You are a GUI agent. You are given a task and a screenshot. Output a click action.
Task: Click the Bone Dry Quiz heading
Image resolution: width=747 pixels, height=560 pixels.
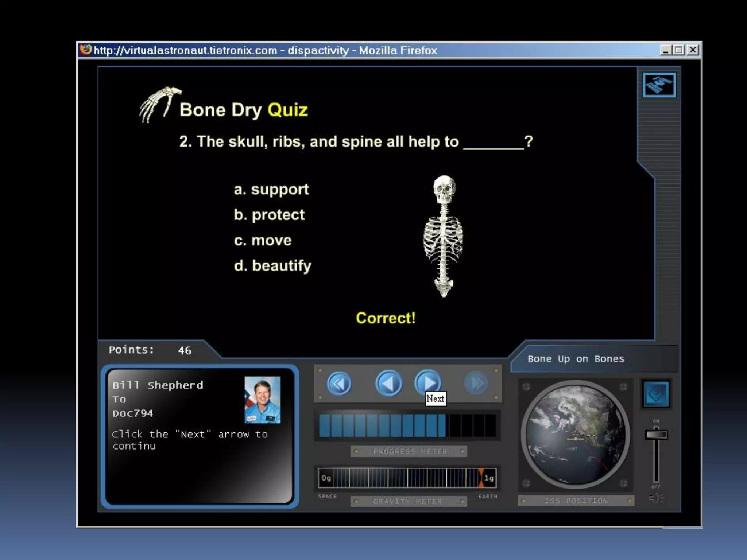tap(243, 110)
